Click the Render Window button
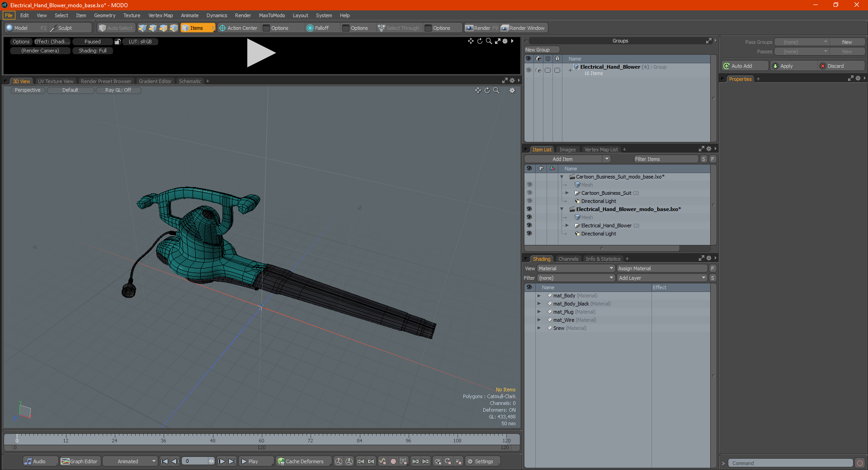 tap(523, 28)
